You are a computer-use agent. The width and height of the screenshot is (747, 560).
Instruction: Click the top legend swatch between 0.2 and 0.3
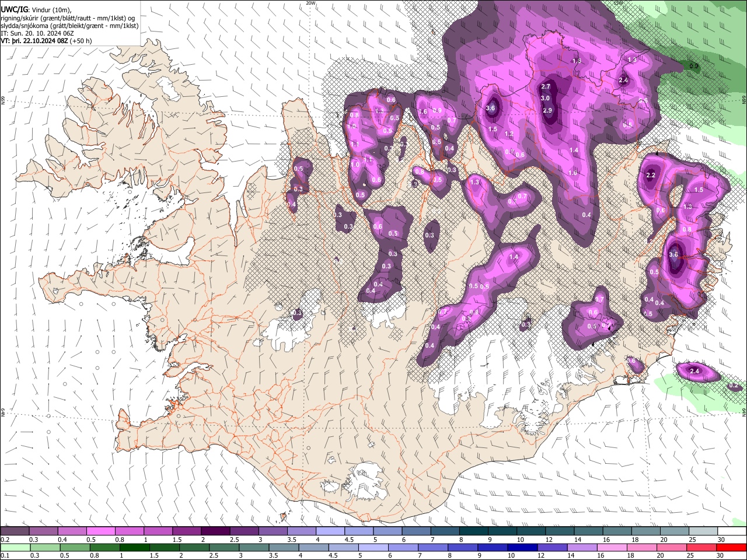click(x=15, y=531)
